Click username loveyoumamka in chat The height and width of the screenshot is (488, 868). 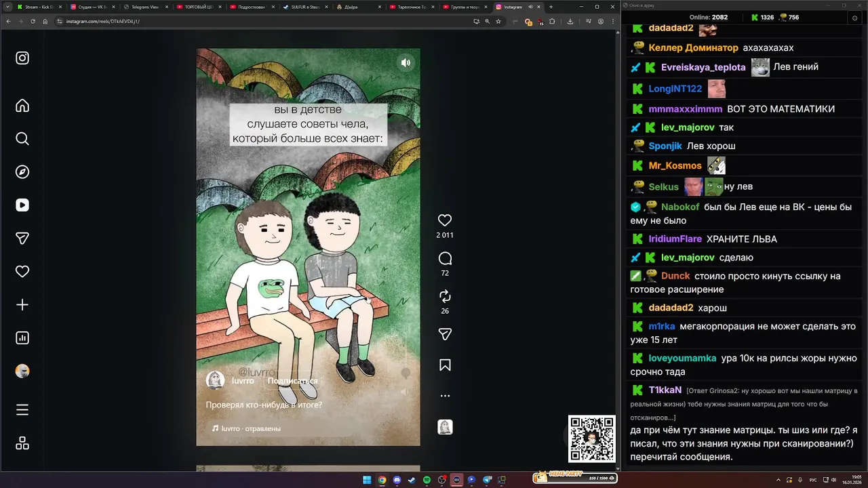coord(682,358)
